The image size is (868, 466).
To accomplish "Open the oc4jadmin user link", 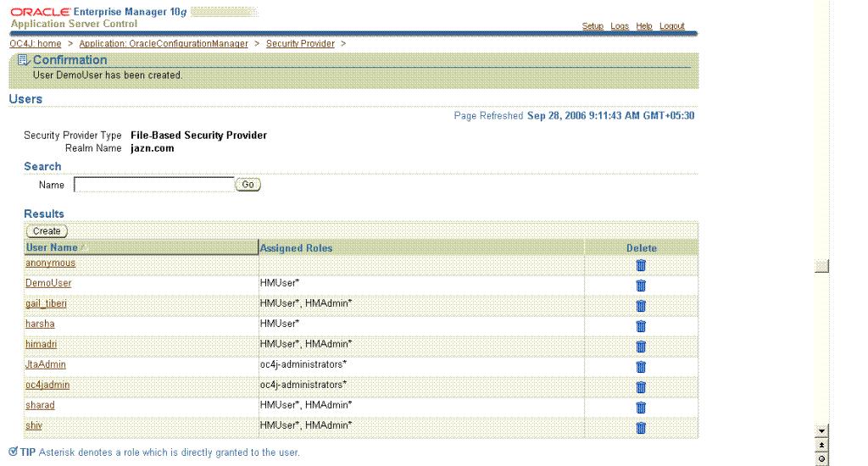I will click(47, 385).
